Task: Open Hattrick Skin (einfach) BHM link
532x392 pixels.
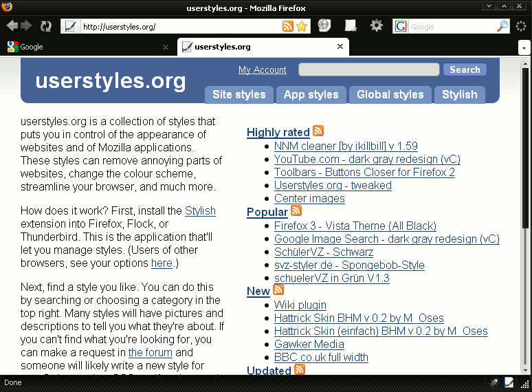Action: coord(381,331)
